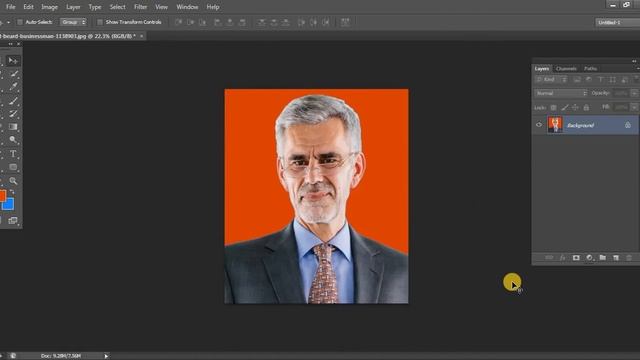Viewport: 640px width, 360px height.
Task: Toggle lock image pixels
Action: tap(564, 108)
